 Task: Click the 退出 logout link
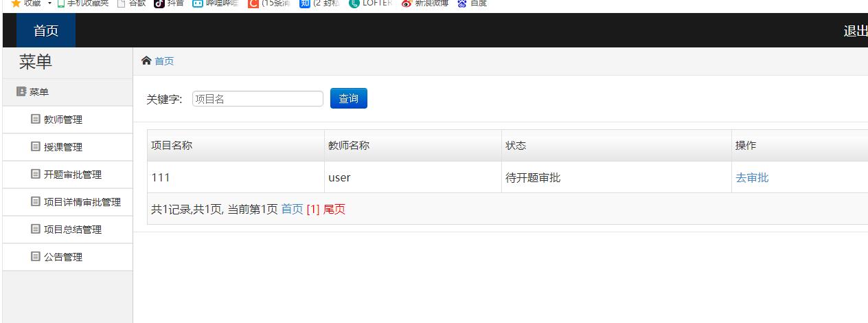click(x=856, y=31)
